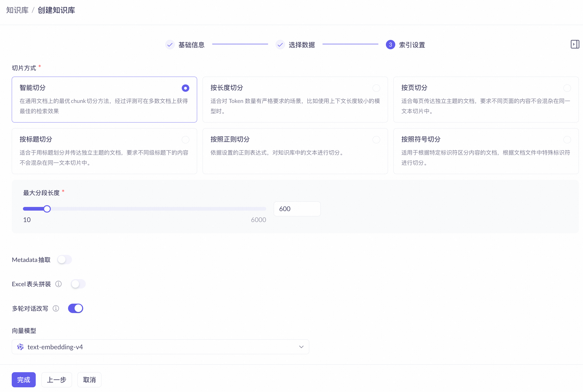The width and height of the screenshot is (583, 392).
Task: Click the 最大分段长度 slider handle
Action: click(x=47, y=209)
